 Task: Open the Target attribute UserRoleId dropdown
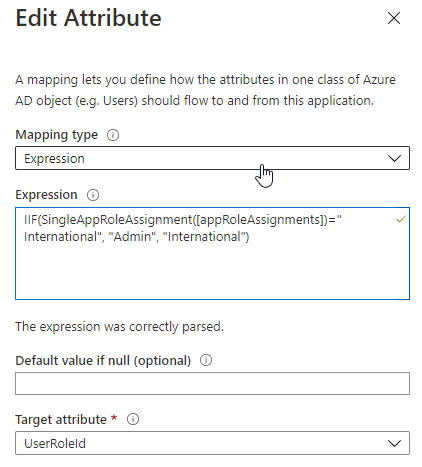(x=212, y=443)
